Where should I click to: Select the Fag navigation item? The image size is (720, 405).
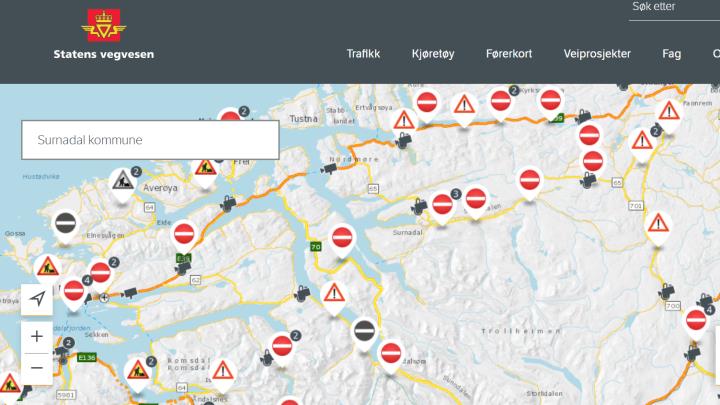[671, 54]
